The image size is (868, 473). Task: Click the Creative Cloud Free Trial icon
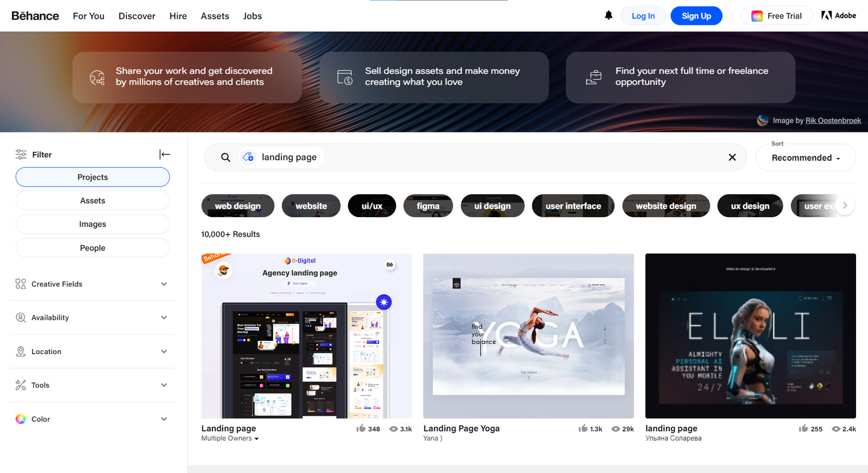[x=757, y=16]
